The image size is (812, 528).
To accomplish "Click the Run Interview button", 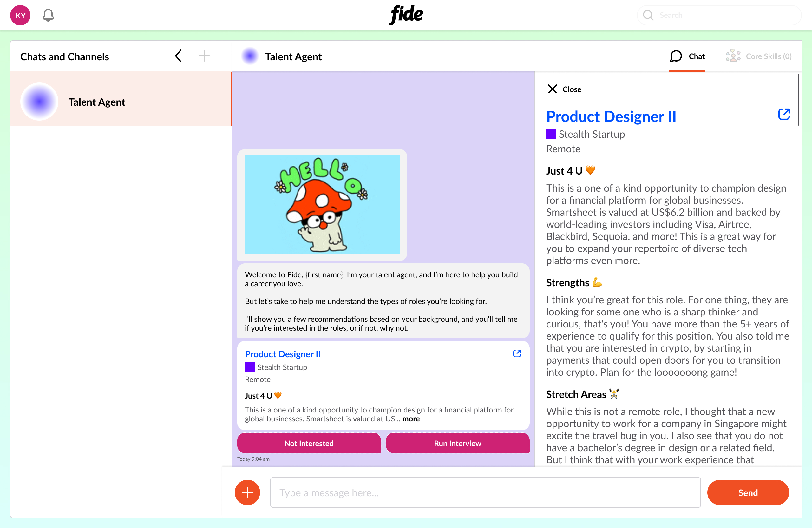I will click(x=457, y=443).
